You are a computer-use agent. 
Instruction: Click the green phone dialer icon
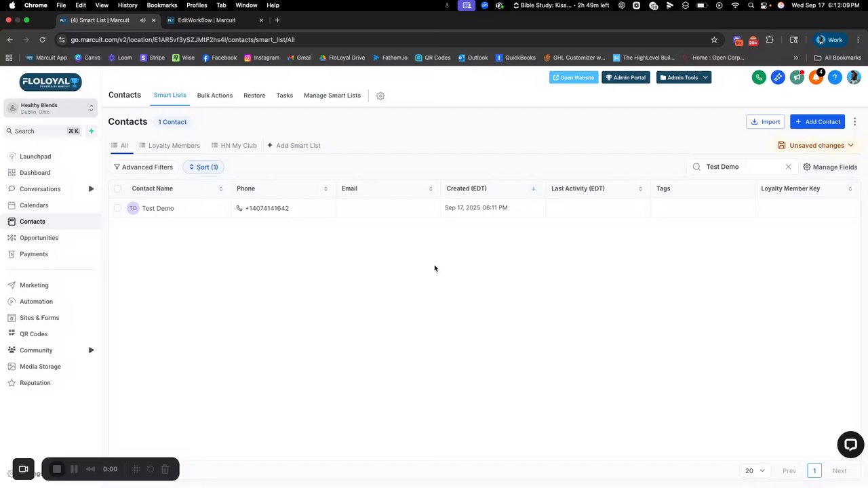[759, 77]
